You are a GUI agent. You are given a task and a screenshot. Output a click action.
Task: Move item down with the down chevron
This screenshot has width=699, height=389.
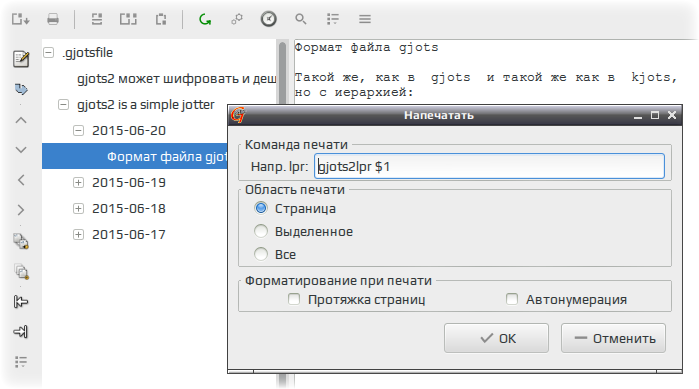[21, 150]
